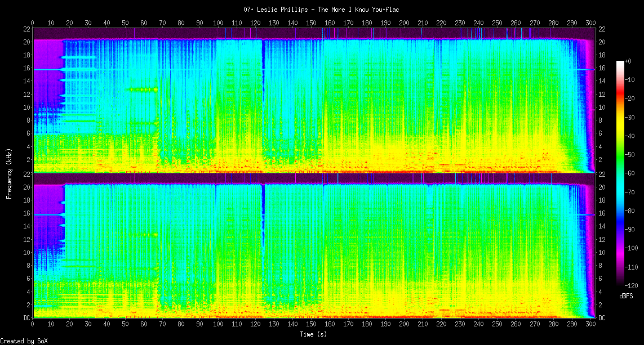Click the 200 second mark on the bottom time axis
The height and width of the screenshot is (345, 644).
[404, 324]
